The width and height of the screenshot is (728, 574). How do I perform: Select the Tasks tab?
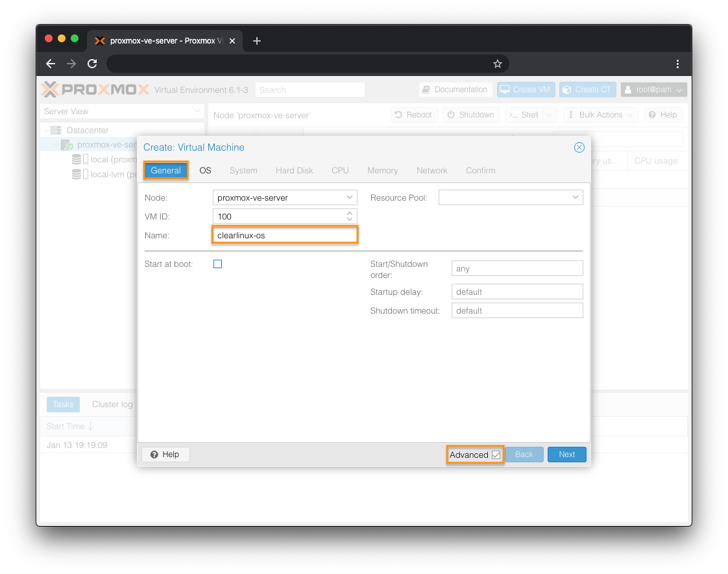(x=63, y=405)
